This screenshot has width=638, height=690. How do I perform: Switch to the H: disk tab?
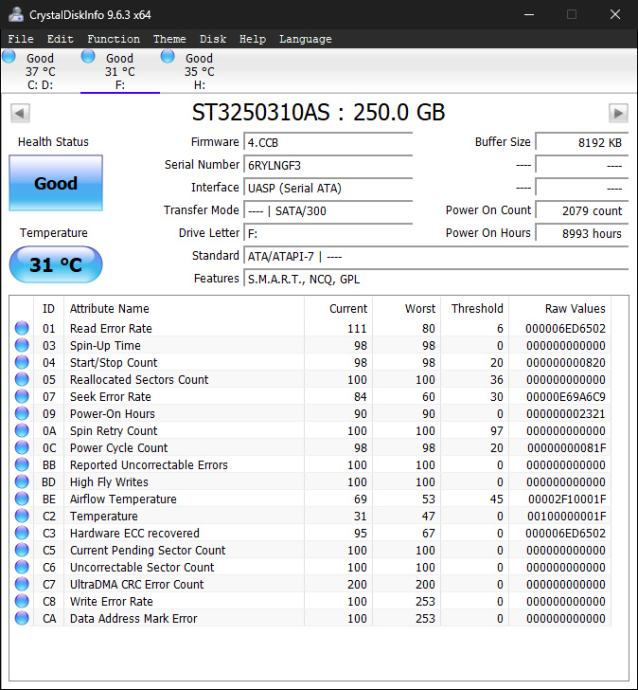coord(199,71)
